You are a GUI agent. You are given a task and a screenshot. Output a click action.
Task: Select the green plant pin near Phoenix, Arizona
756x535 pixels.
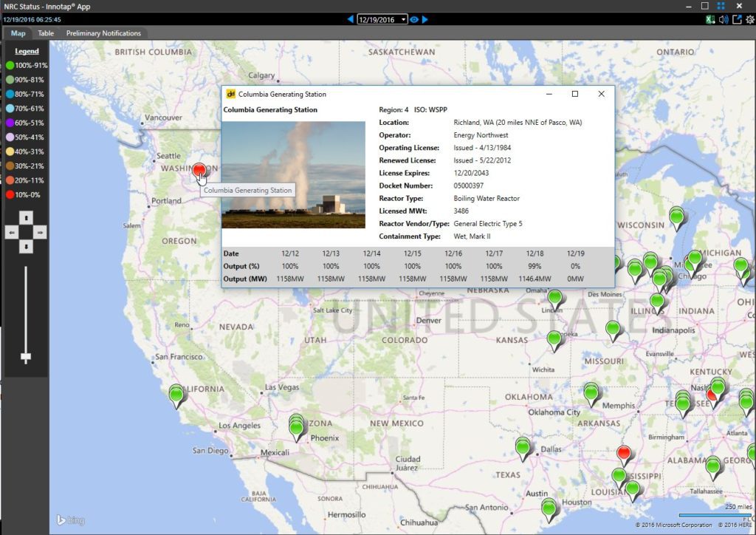297,426
